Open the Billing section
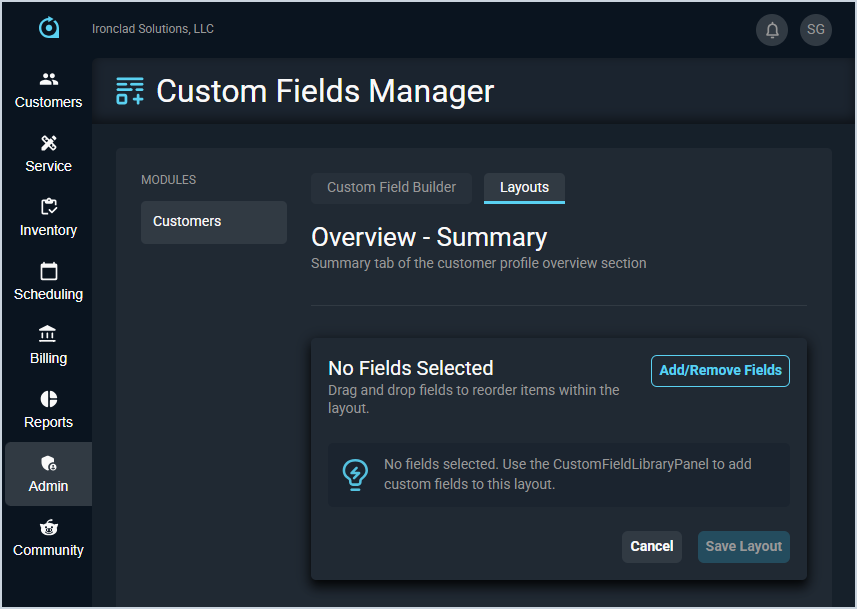This screenshot has height=609, width=857. [x=48, y=346]
